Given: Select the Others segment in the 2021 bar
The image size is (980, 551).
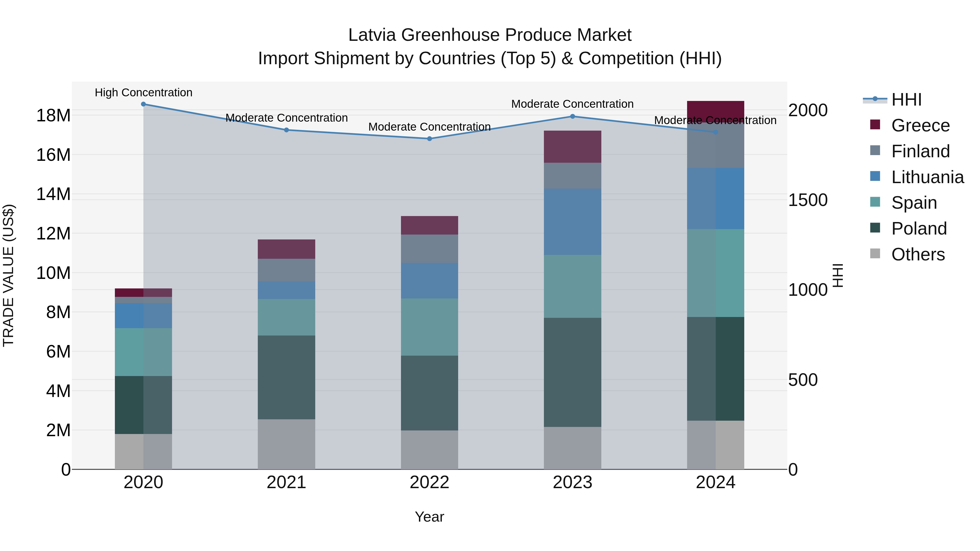Looking at the screenshot, I should (x=286, y=444).
